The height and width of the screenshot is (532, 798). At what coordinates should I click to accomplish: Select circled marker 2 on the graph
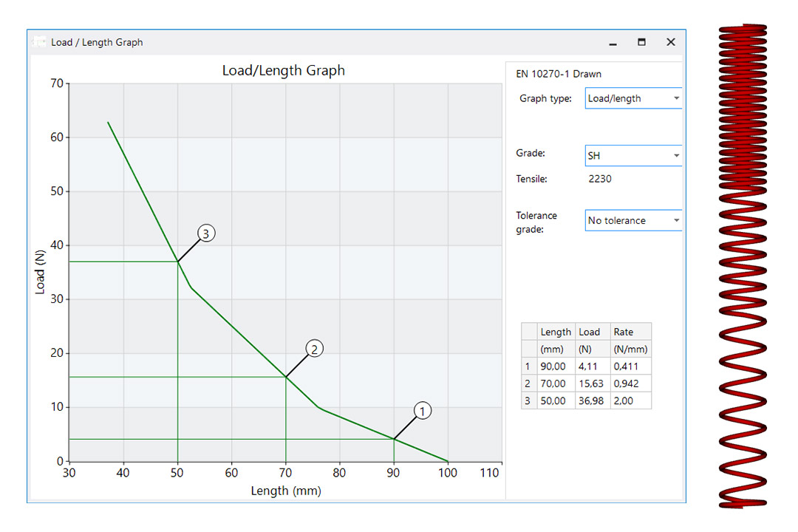pos(314,349)
